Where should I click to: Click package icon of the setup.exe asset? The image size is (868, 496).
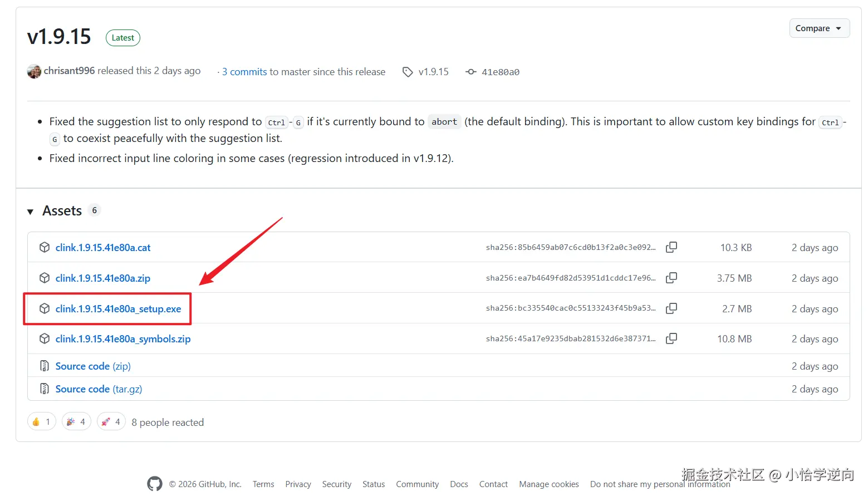pos(45,308)
